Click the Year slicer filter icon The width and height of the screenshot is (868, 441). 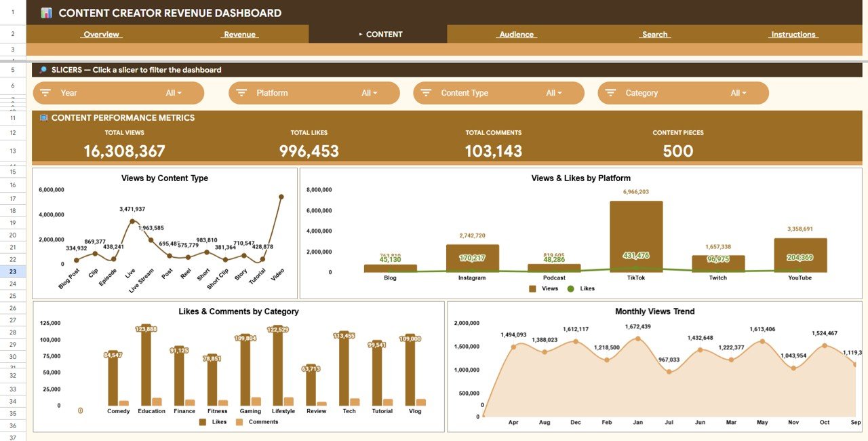pos(45,93)
